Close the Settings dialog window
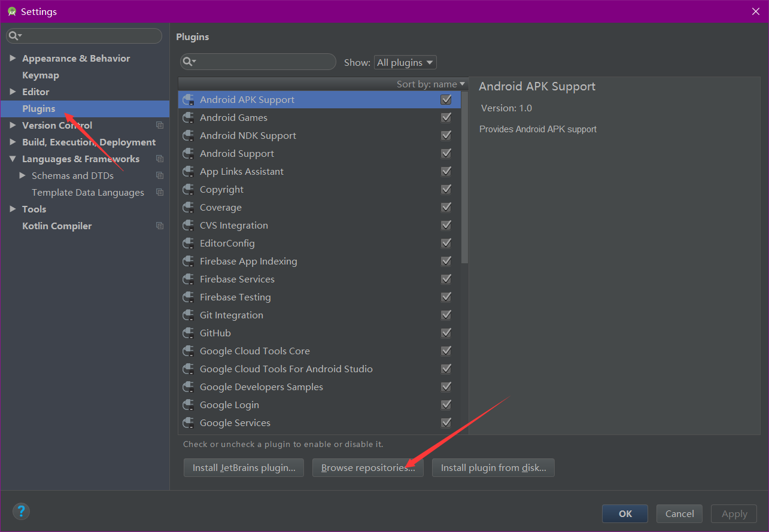 click(x=755, y=11)
